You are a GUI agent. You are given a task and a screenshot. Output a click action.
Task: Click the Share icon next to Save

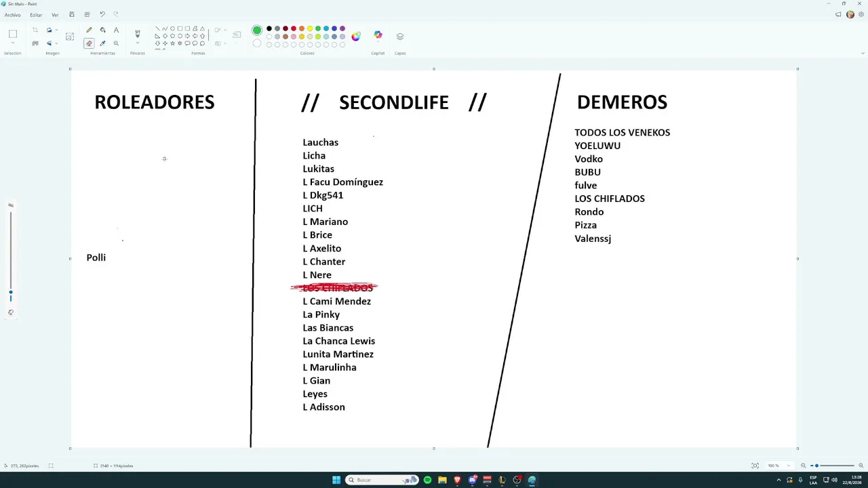click(x=87, y=14)
